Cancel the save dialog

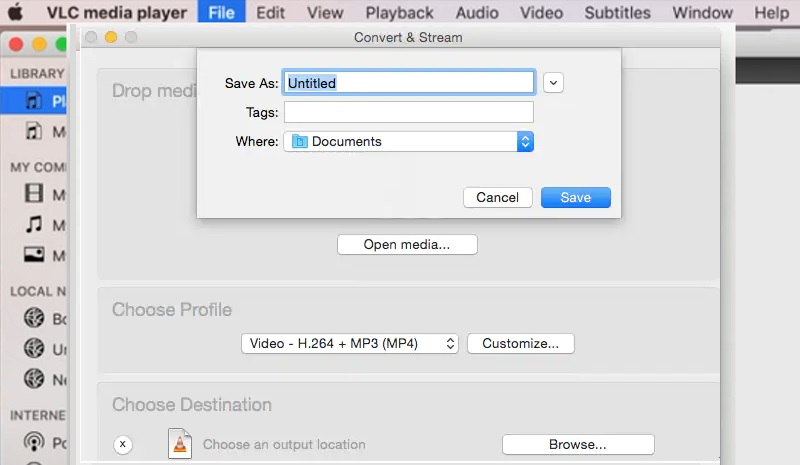497,198
